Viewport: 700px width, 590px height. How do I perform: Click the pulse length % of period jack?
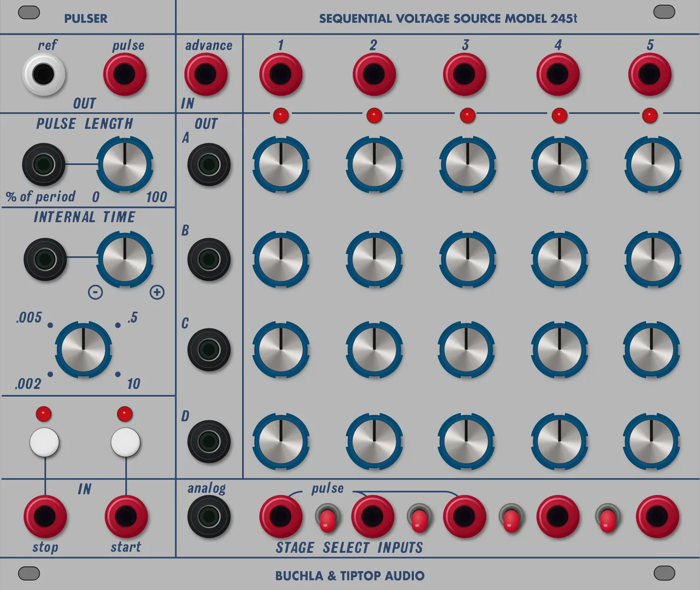pyautogui.click(x=44, y=164)
